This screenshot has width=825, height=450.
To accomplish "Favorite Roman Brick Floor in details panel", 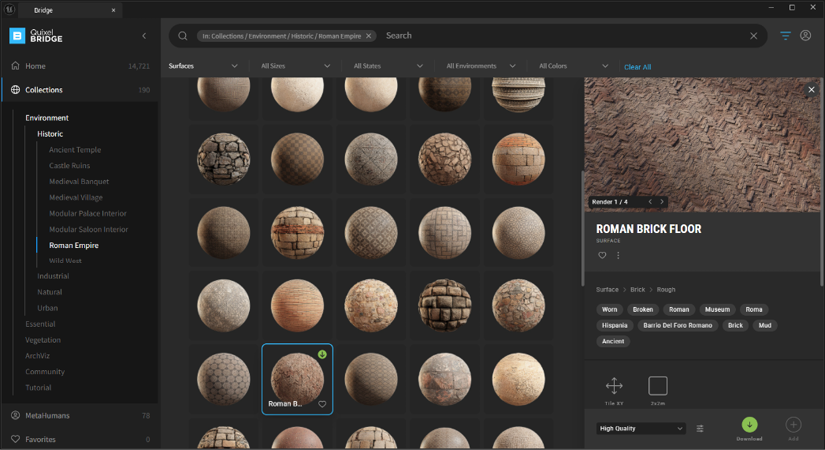I will point(602,255).
